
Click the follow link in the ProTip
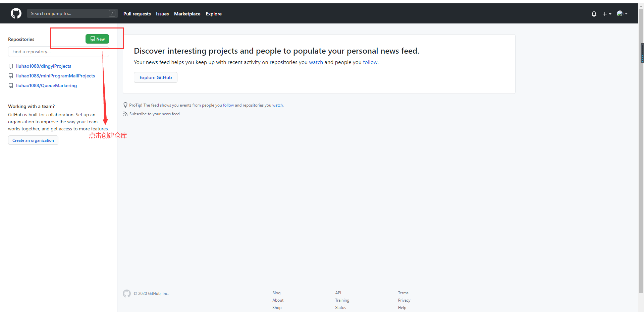[x=228, y=105]
